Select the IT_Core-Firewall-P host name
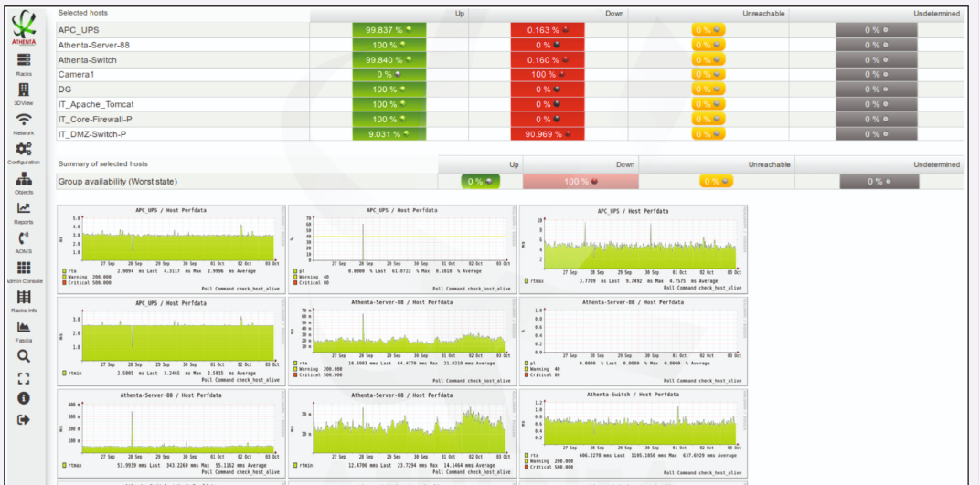980x485 pixels. coord(95,119)
